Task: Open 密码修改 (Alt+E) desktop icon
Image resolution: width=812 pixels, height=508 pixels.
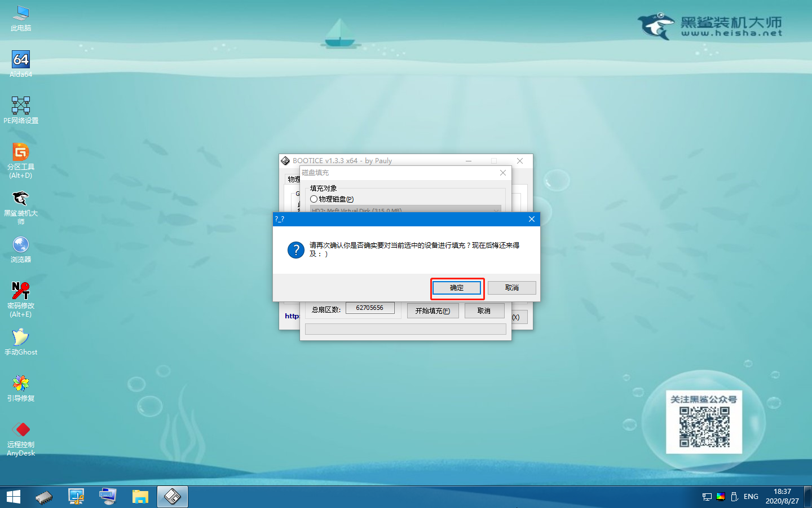Action: (21, 300)
